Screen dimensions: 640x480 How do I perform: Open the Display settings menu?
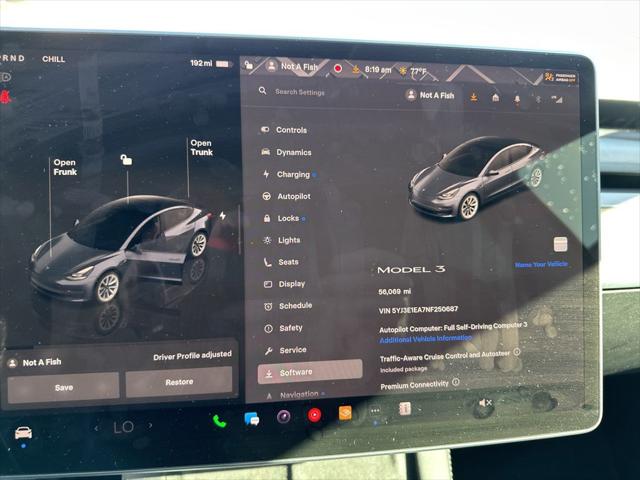click(285, 284)
